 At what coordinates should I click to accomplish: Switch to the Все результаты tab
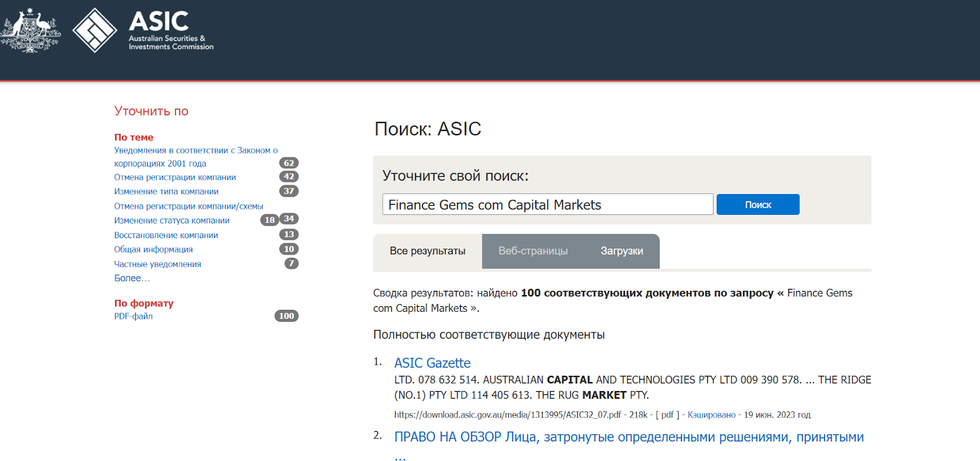click(428, 251)
